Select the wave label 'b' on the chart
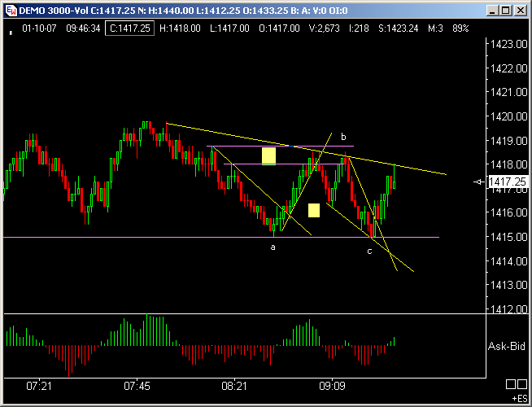The width and height of the screenshot is (532, 407). point(343,137)
